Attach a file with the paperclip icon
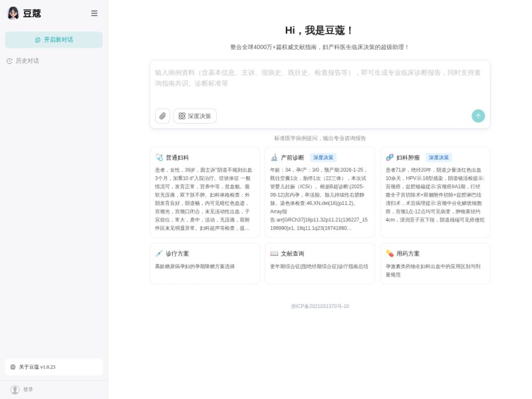The image size is (532, 399). pos(162,116)
